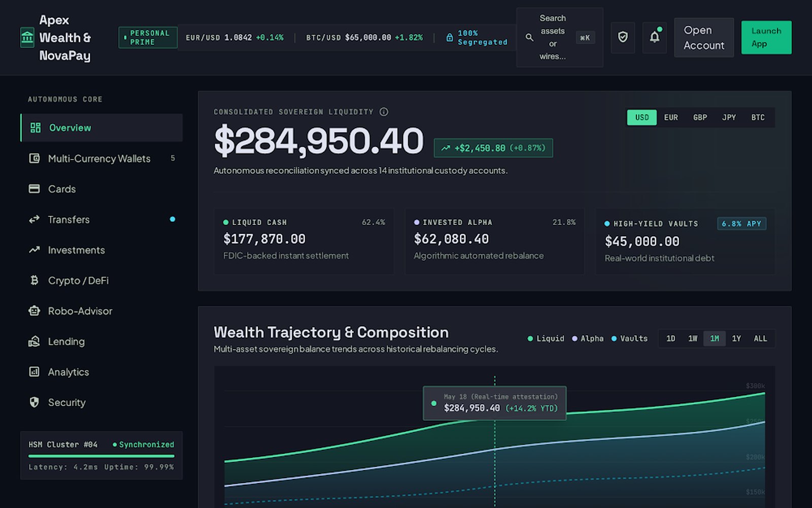Click the Security shield icon in sidebar

click(34, 402)
